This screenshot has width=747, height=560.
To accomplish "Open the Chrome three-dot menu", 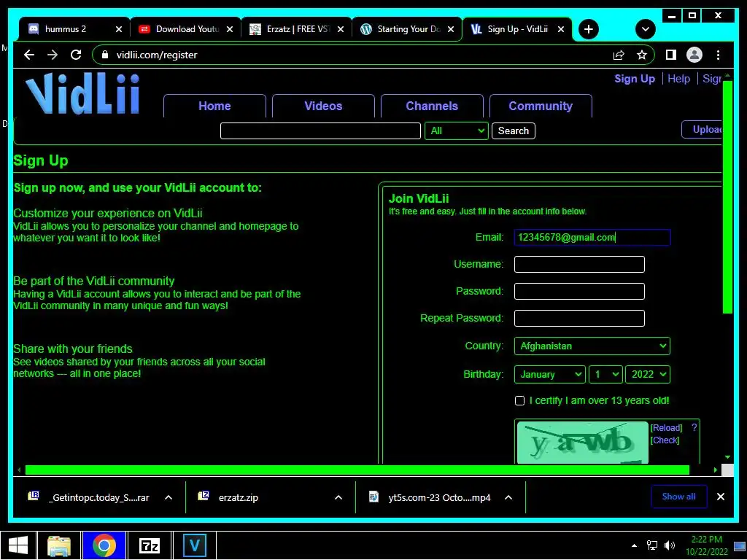I will [x=718, y=55].
